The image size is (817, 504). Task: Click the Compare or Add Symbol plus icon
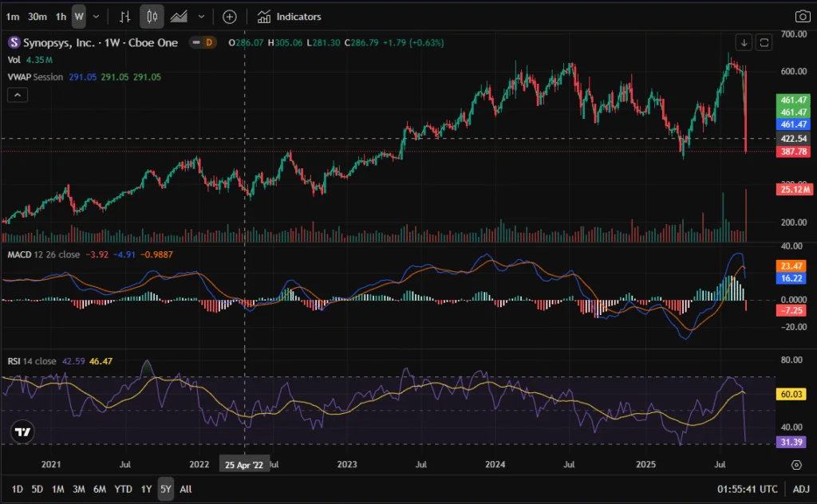[x=230, y=16]
